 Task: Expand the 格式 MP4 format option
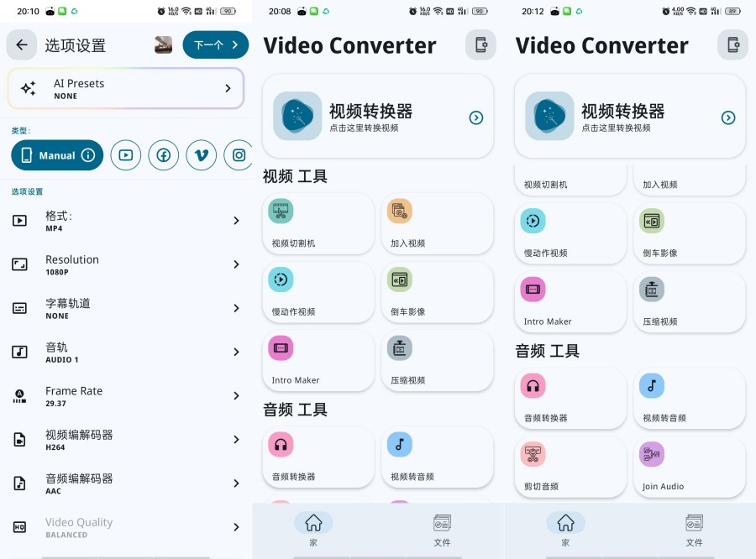[126, 220]
